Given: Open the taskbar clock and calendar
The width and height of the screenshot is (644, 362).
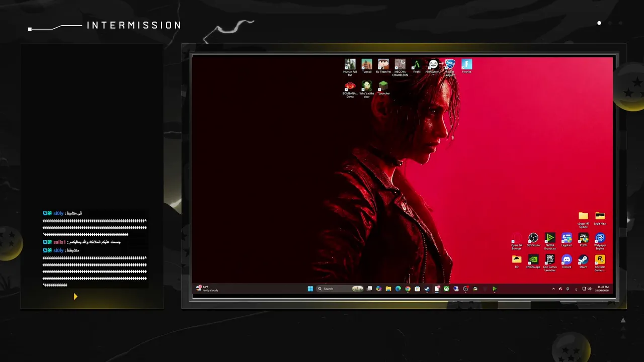Looking at the screenshot, I should [603, 289].
